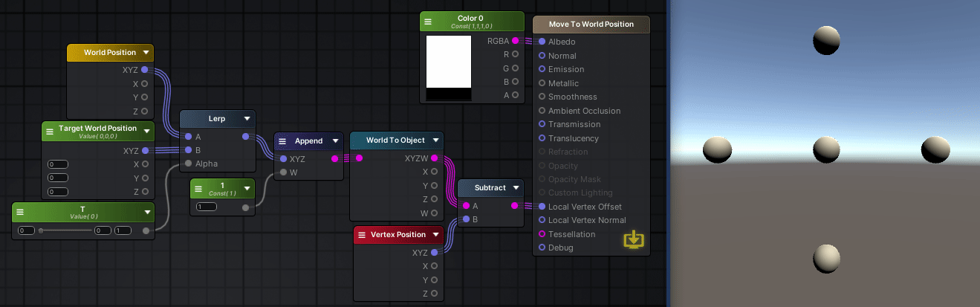Click the Vertex Position XYZ output port
This screenshot has width=980, height=307.
[x=436, y=253]
